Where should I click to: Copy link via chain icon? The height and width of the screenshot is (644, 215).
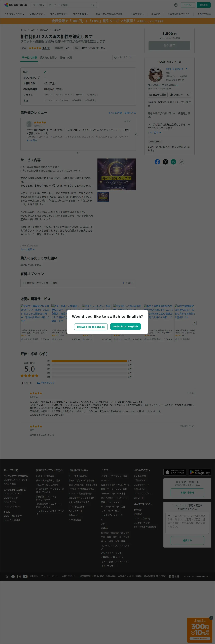pos(182,162)
